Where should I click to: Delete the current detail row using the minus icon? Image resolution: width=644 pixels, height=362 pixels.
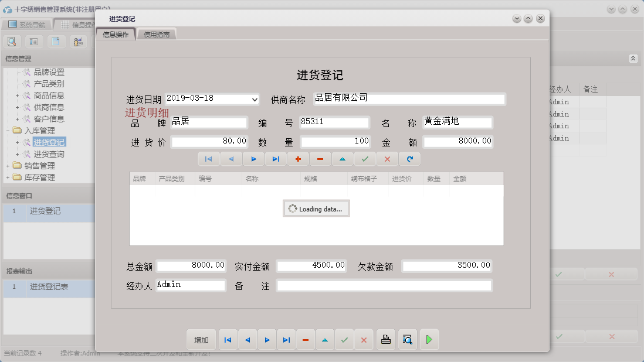(320, 159)
